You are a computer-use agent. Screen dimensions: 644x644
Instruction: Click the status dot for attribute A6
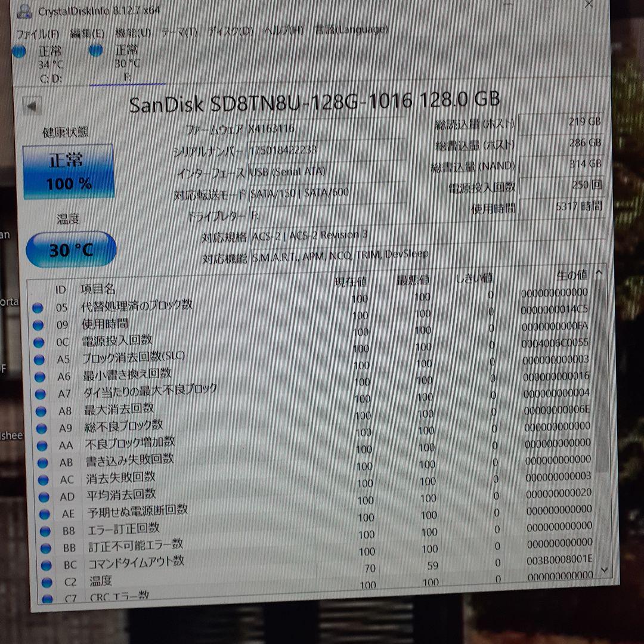coord(40,377)
